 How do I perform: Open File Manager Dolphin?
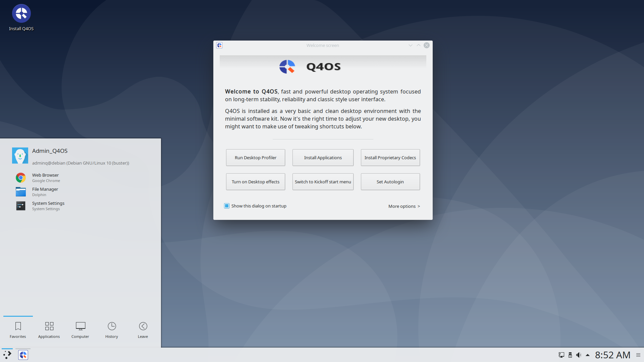[x=45, y=191]
